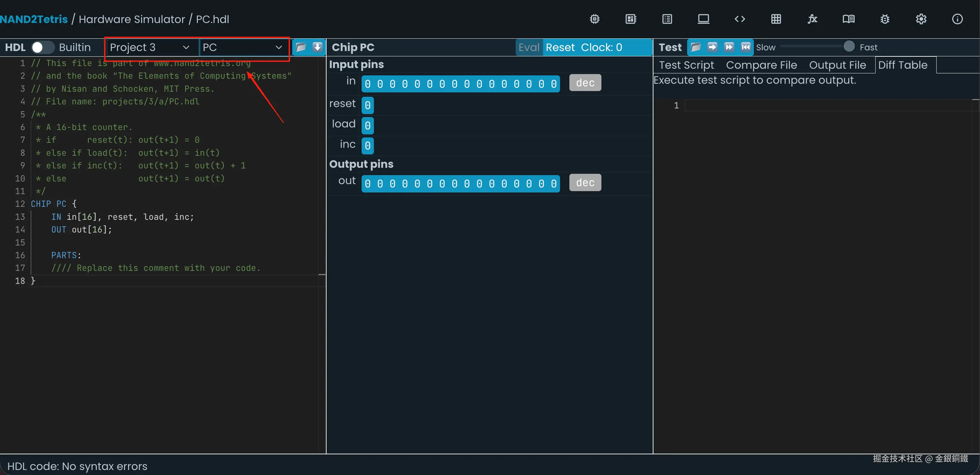Screen dimensions: 980x475
Task: Open the fx functions icon
Action: [812, 19]
